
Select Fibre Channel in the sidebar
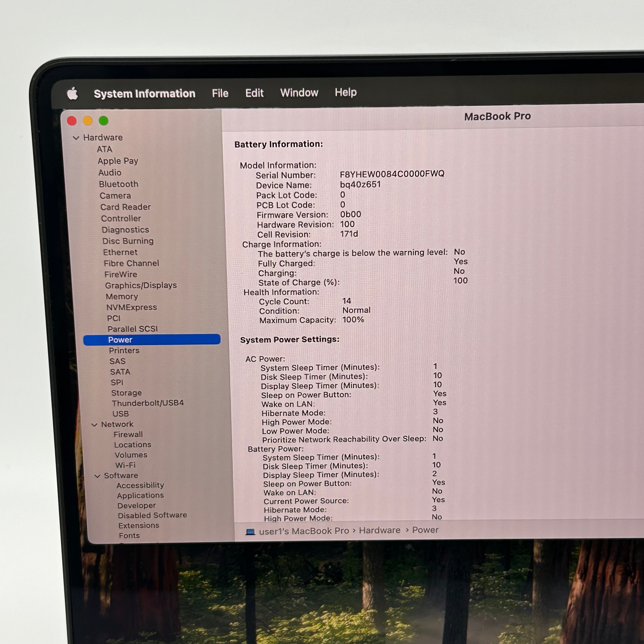131,263
